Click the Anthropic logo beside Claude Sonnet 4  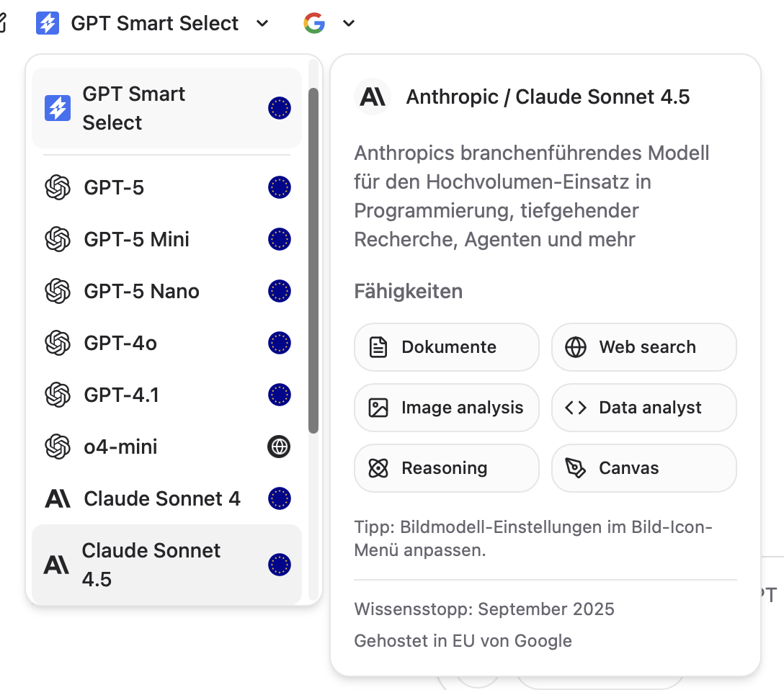coord(58,498)
